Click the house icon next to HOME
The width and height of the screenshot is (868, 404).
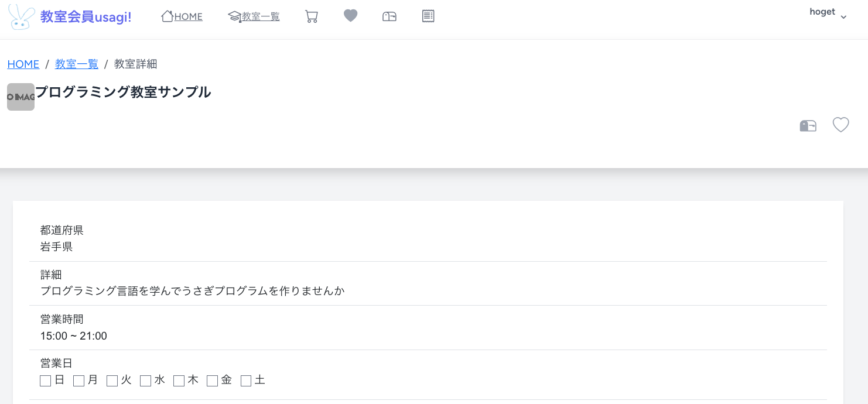[x=168, y=16]
